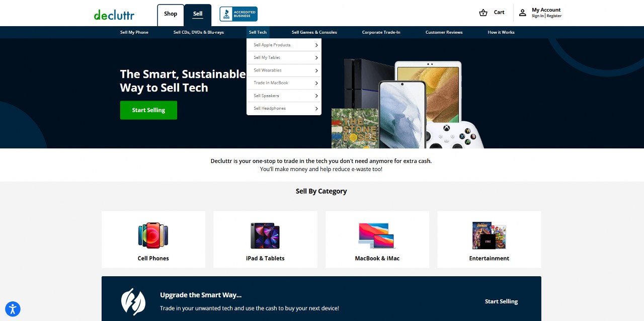Expand the Trade In MacBook chevron
Image resolution: width=644 pixels, height=321 pixels.
[x=316, y=83]
